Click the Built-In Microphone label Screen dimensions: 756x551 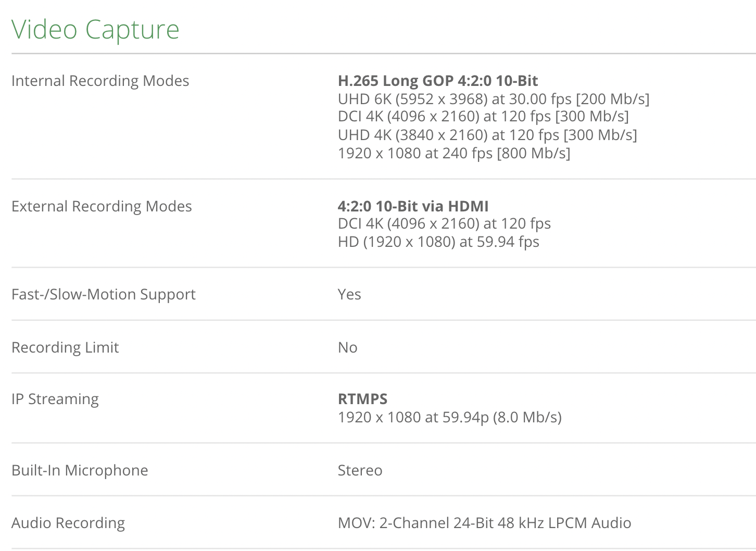click(x=80, y=470)
